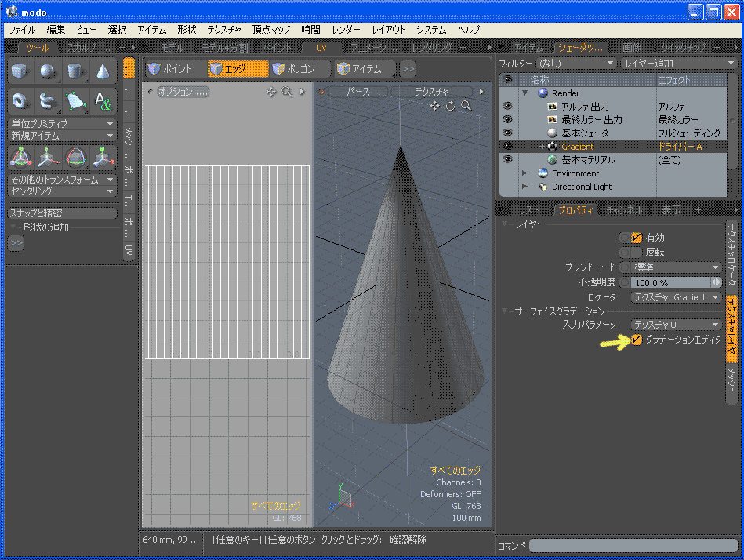Click the スナップと精密 button

pyautogui.click(x=62, y=213)
